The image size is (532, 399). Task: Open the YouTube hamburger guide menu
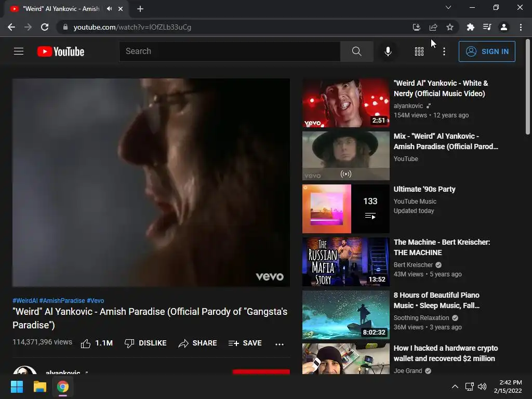coord(19,51)
